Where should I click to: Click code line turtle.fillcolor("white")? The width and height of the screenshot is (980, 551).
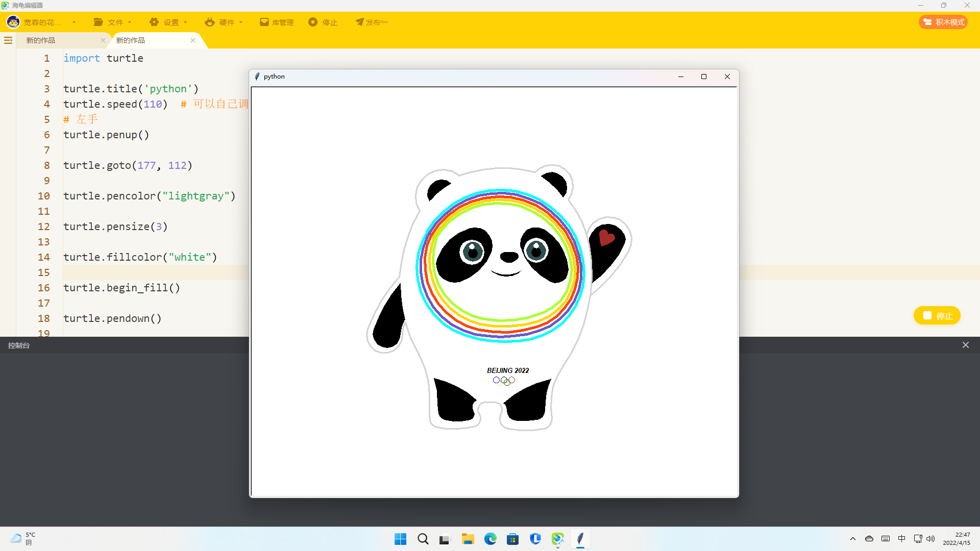[x=140, y=257]
